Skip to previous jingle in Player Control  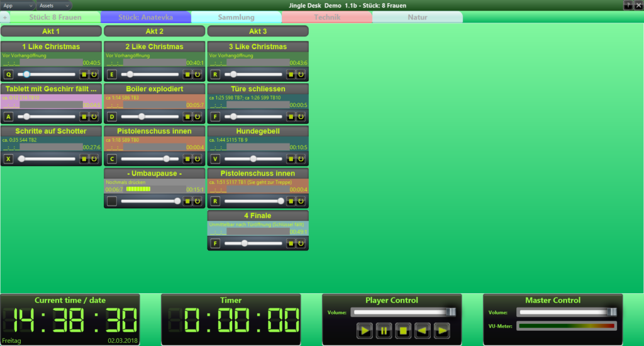pos(423,330)
